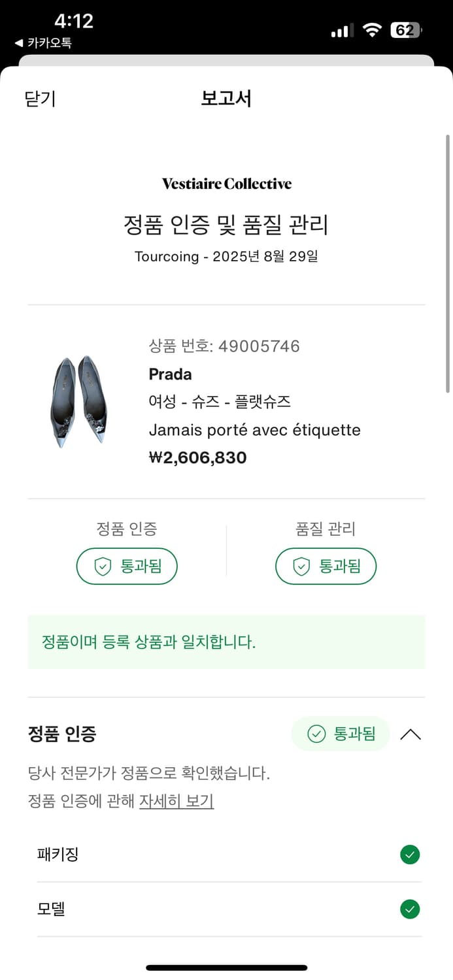Select the 패키징 row
Screen dimensions: 453x980
pyautogui.click(x=226, y=855)
